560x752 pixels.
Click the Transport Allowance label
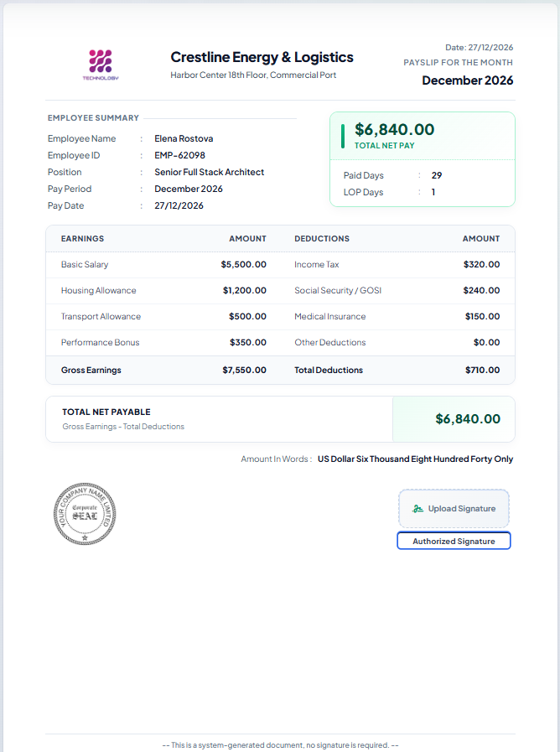click(101, 317)
